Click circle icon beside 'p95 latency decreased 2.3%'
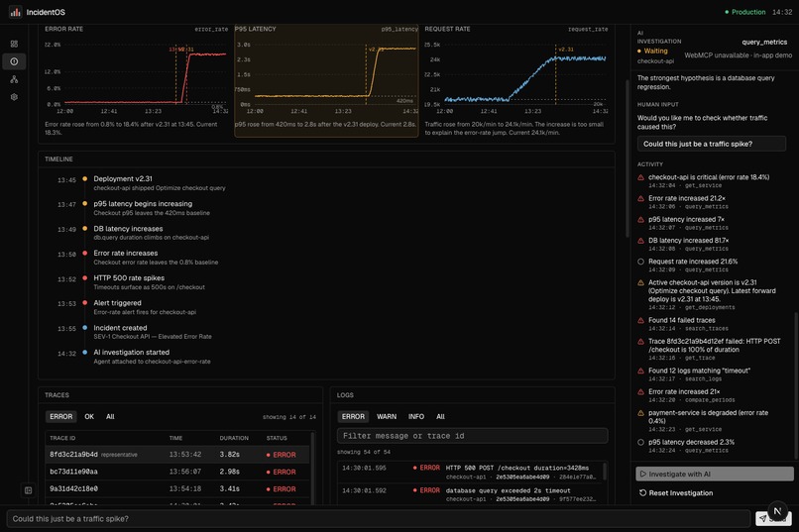799x532 pixels. [641, 443]
